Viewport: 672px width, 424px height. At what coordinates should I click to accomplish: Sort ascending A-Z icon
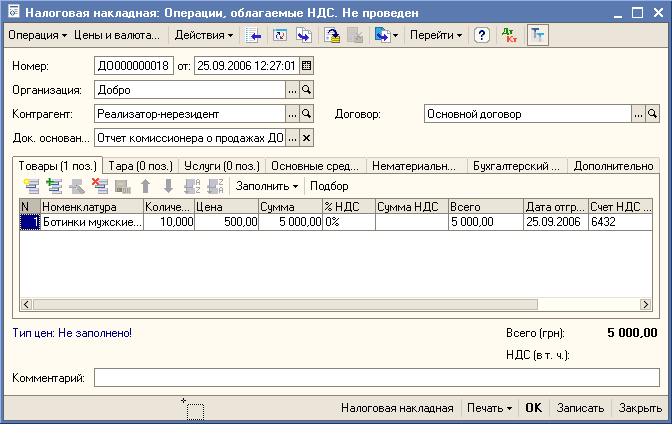click(x=192, y=186)
